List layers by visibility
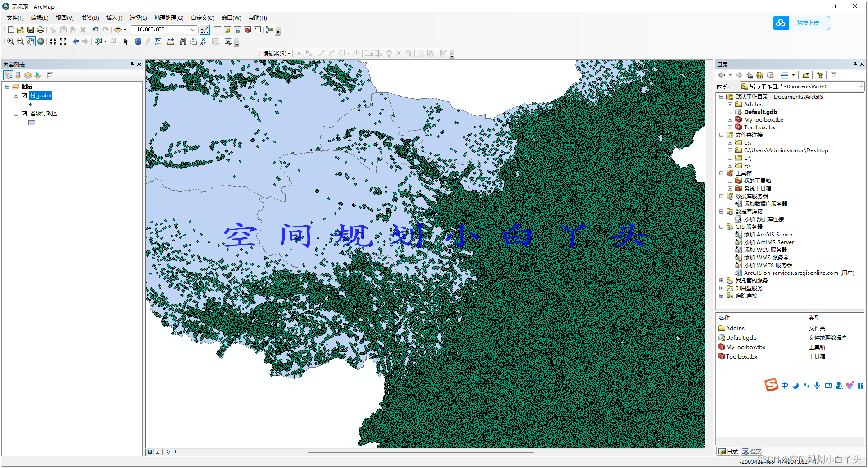The height and width of the screenshot is (468, 868). tap(28, 75)
